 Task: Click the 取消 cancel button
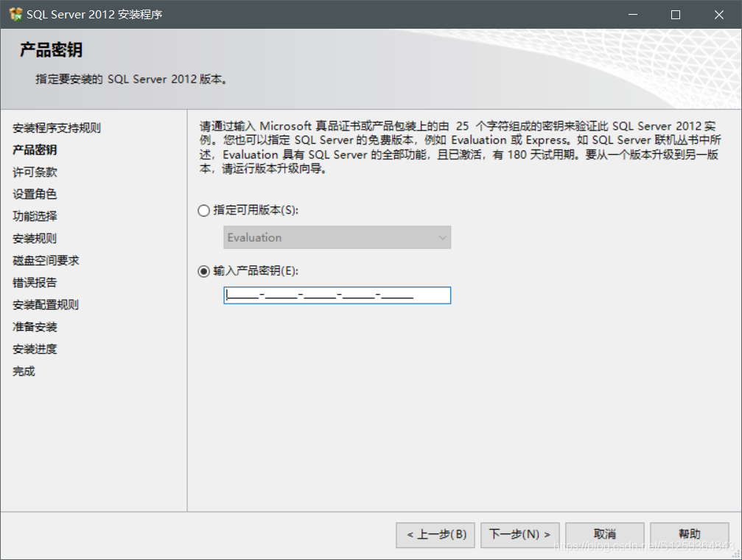point(605,535)
